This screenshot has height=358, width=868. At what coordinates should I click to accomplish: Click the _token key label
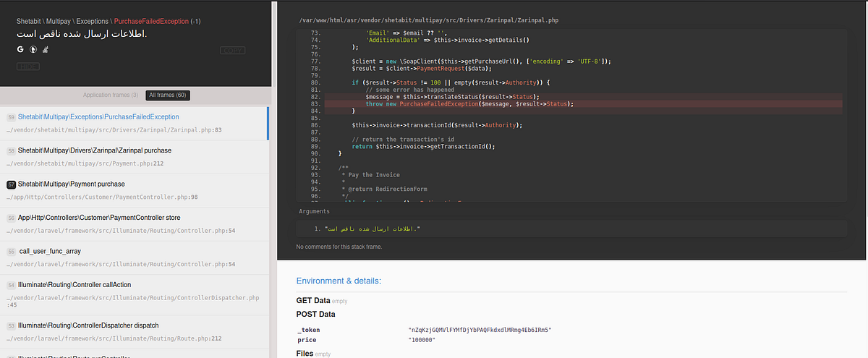[309, 330]
